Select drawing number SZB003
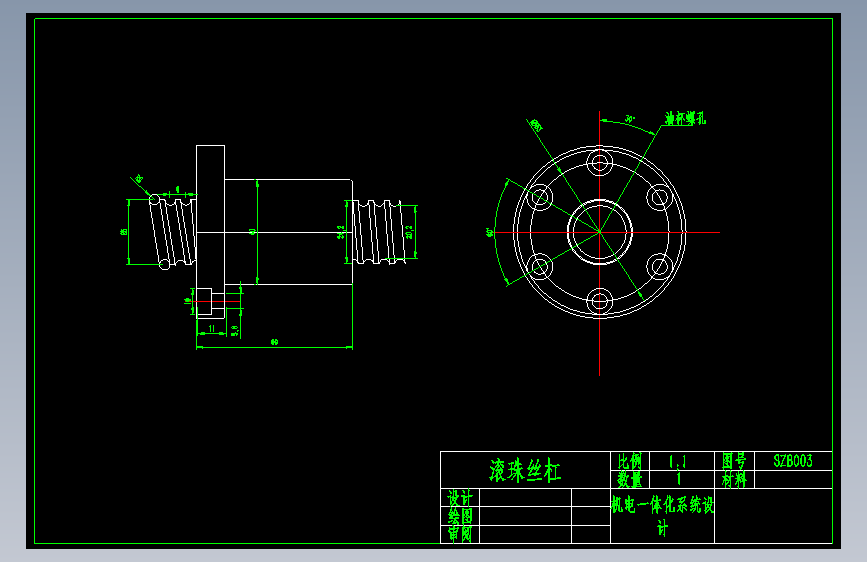Screen dimensions: 867x562 (x=793, y=461)
